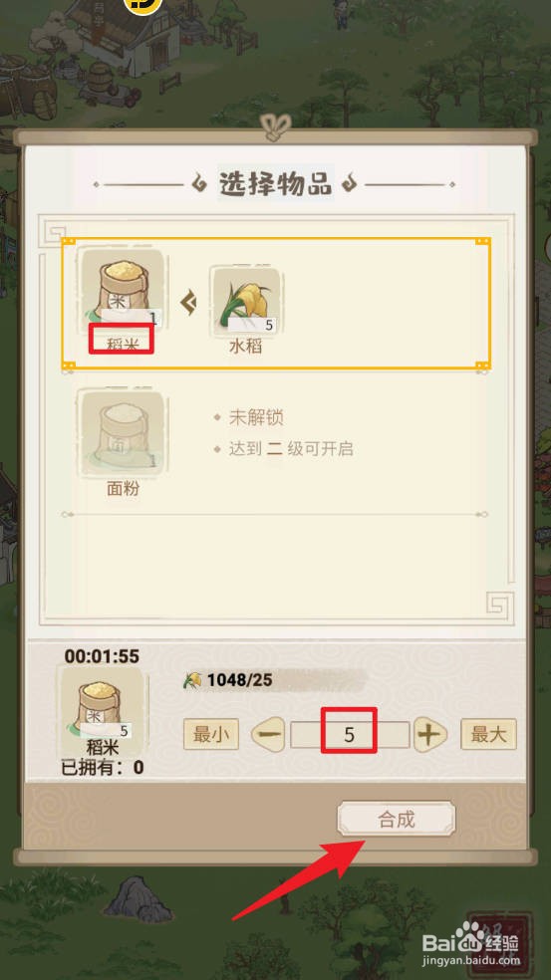Tap the 1048/25 rice resource counter
Screen dimensions: 551x980
pos(239,680)
